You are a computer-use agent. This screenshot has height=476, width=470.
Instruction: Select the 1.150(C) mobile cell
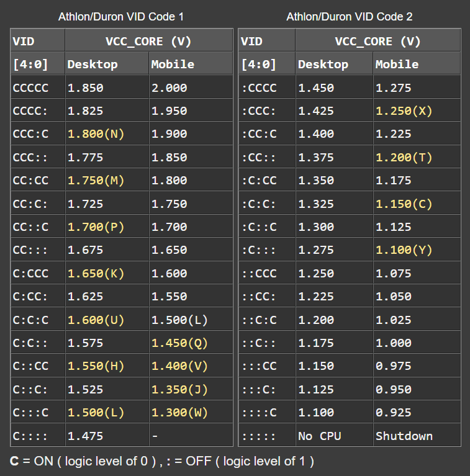pos(417,204)
